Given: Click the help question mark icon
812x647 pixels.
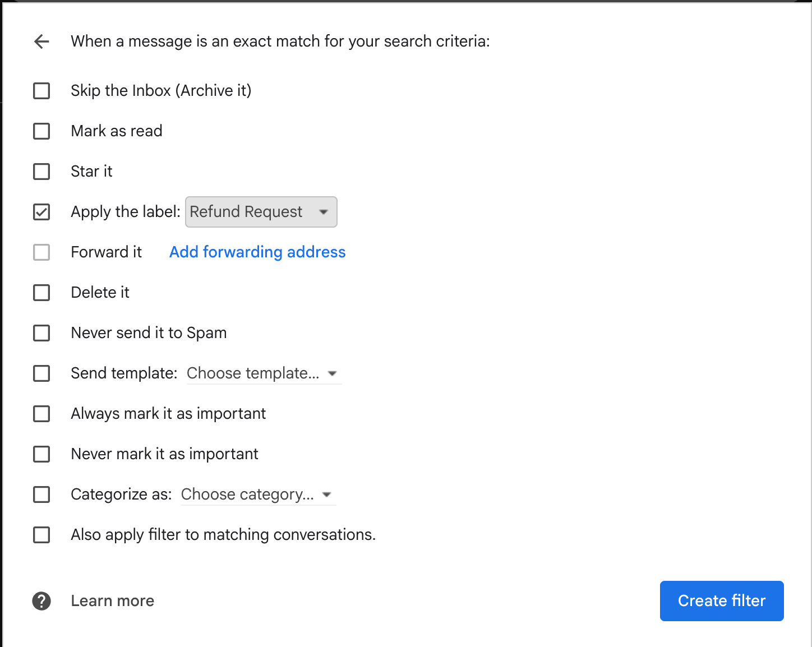Looking at the screenshot, I should click(41, 601).
